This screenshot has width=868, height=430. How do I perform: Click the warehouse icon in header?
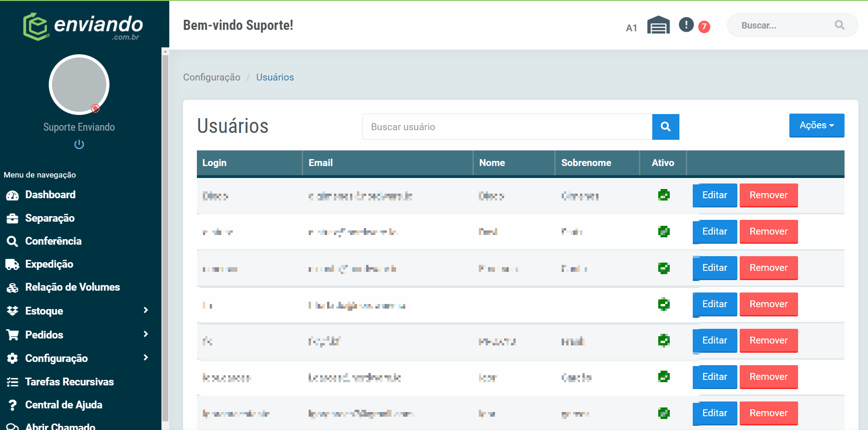pos(658,25)
